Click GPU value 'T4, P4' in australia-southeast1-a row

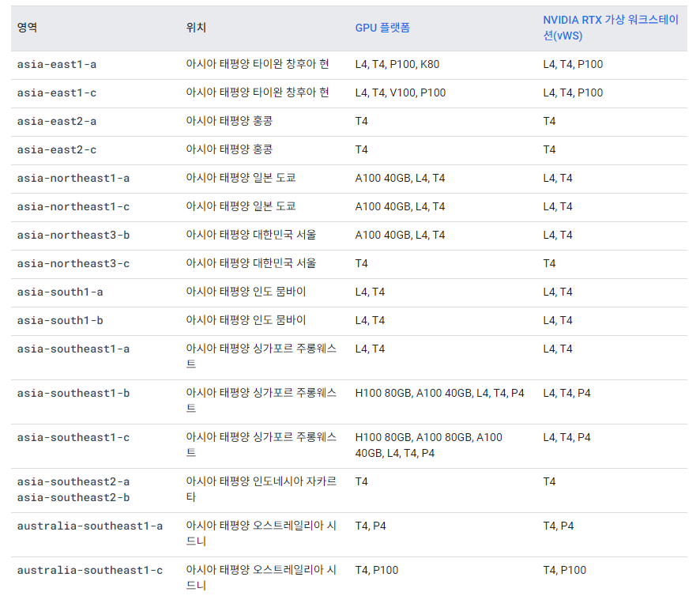[x=370, y=526]
